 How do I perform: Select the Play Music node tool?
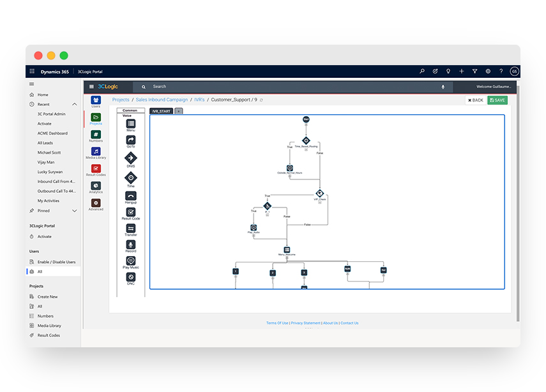[130, 260]
